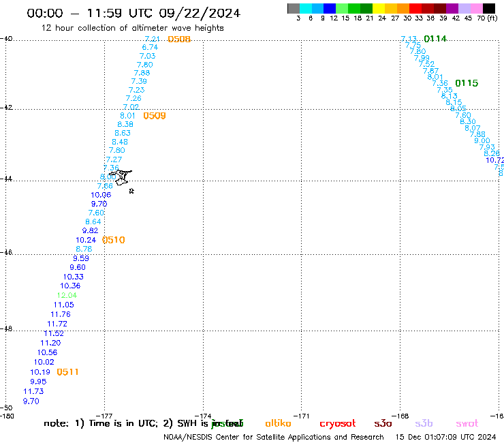This screenshot has width=504, height=443.
Task: Click the 9.00 wave height value
Action: pos(482,140)
